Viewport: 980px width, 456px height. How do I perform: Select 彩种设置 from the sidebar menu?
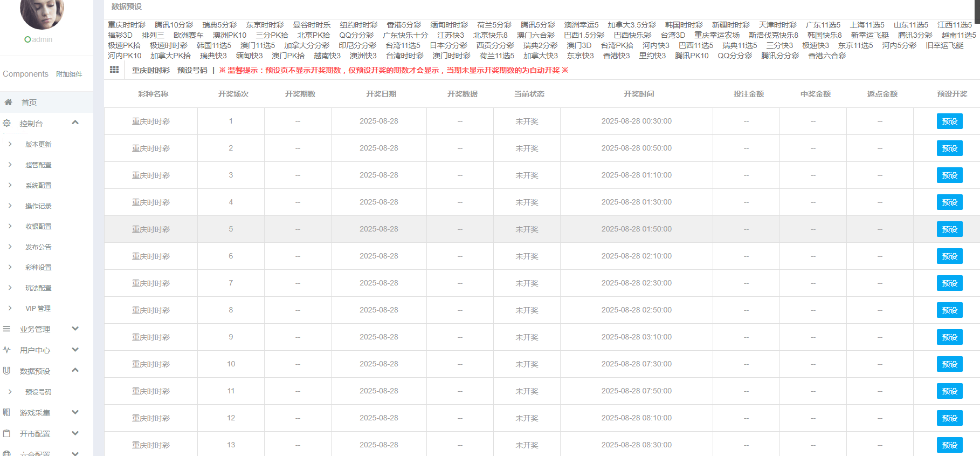tap(38, 267)
